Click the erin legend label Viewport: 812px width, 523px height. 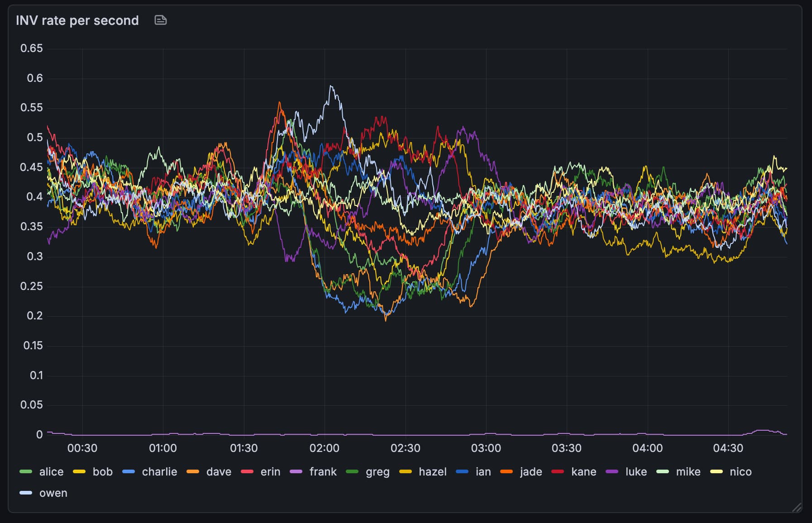270,472
